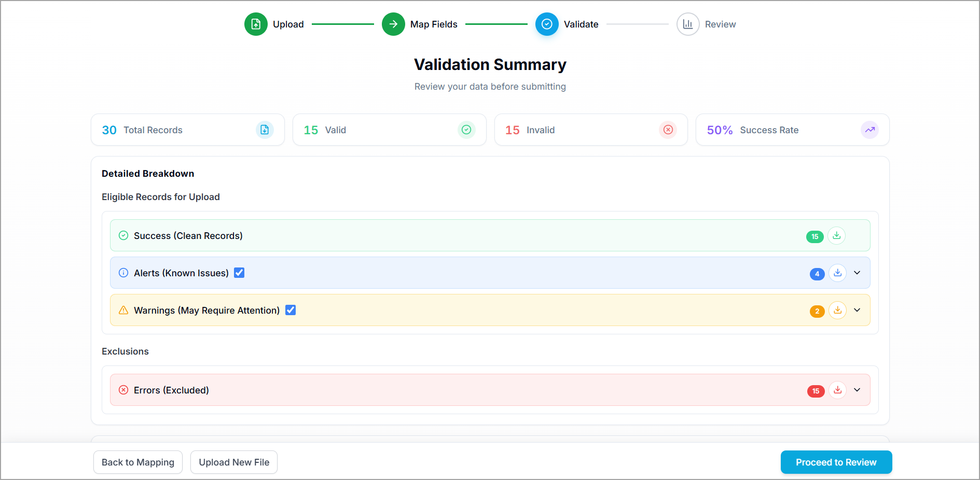980x480 pixels.
Task: Click the Invalid red X icon
Action: pyautogui.click(x=668, y=130)
